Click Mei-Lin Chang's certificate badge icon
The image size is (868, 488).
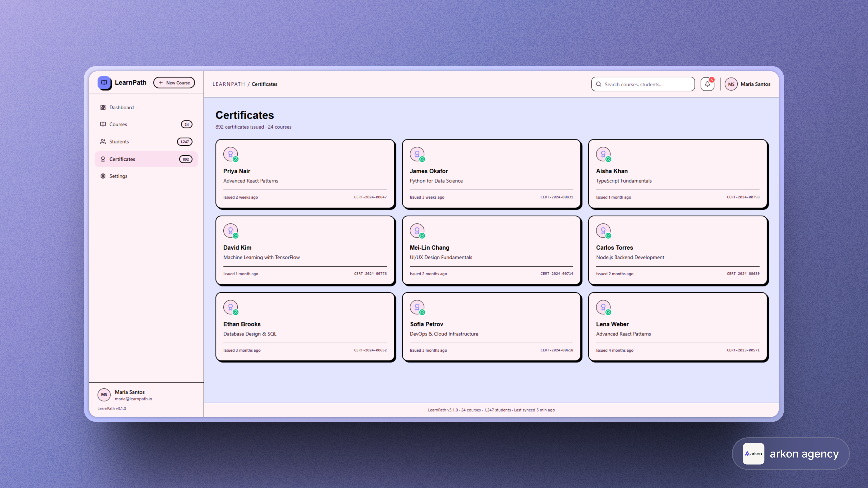tap(417, 231)
